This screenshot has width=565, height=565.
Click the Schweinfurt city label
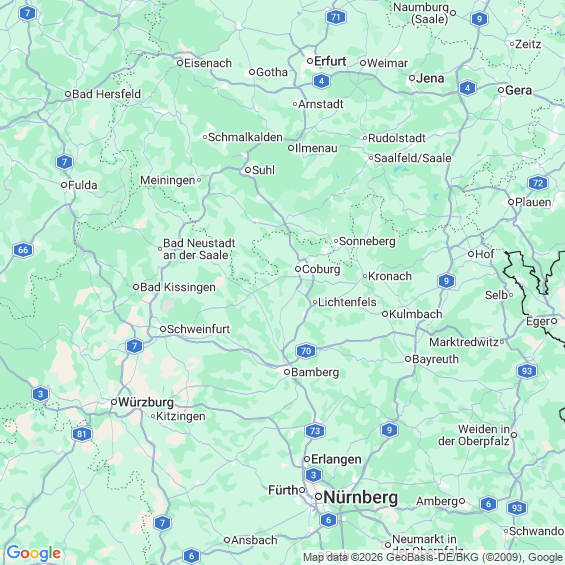pos(199,329)
